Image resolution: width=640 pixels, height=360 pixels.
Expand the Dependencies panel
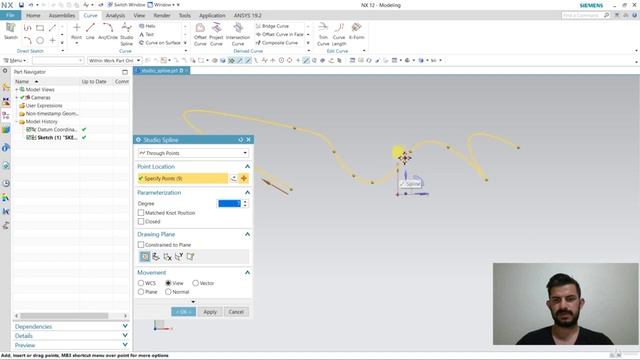pyautogui.click(x=125, y=327)
